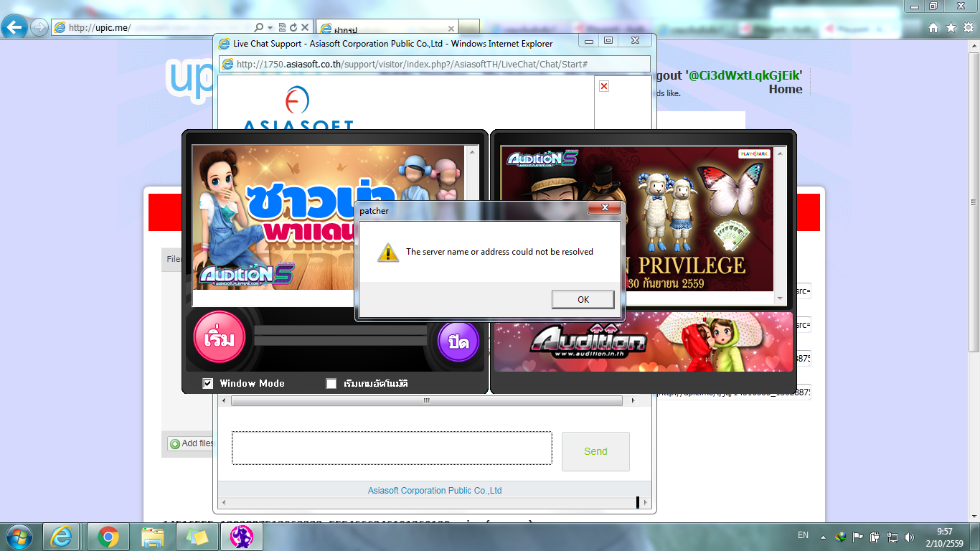Open the Action Center flag icon

point(858,537)
